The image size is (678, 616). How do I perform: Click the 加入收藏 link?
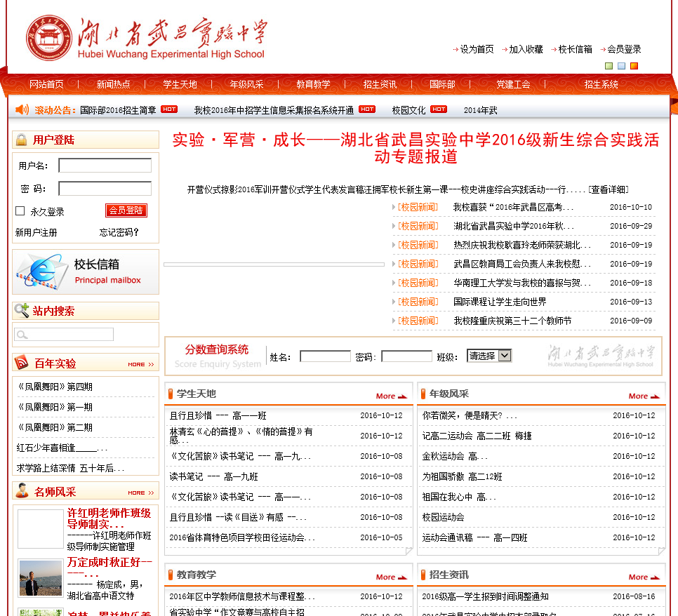point(526,49)
